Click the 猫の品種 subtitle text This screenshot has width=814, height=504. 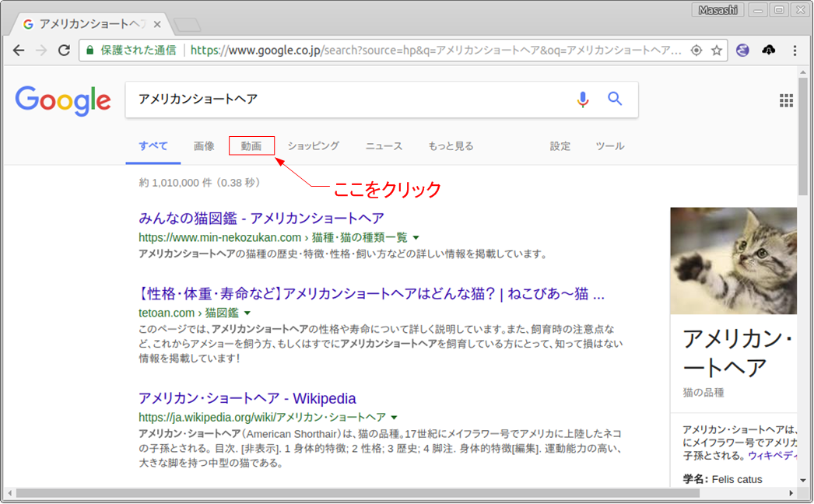pyautogui.click(x=703, y=393)
